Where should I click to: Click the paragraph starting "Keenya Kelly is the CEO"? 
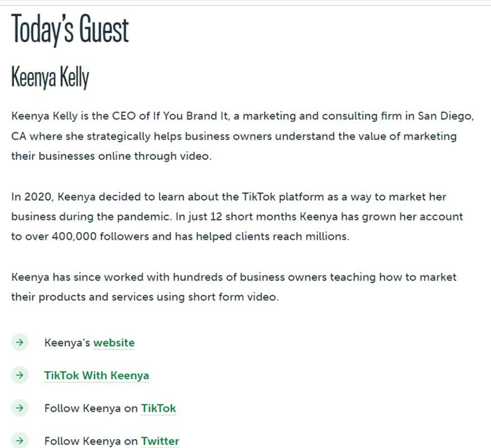(x=243, y=136)
